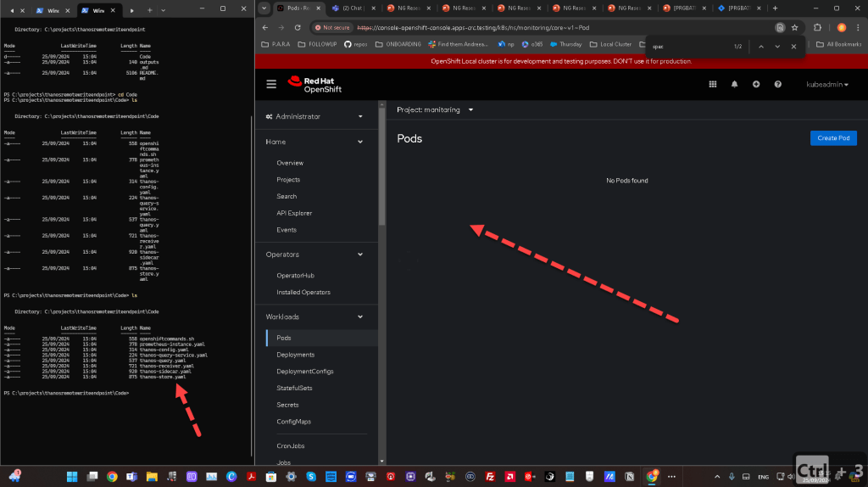Click the plus import icon in OpenShift header
The image size is (868, 487).
click(755, 84)
